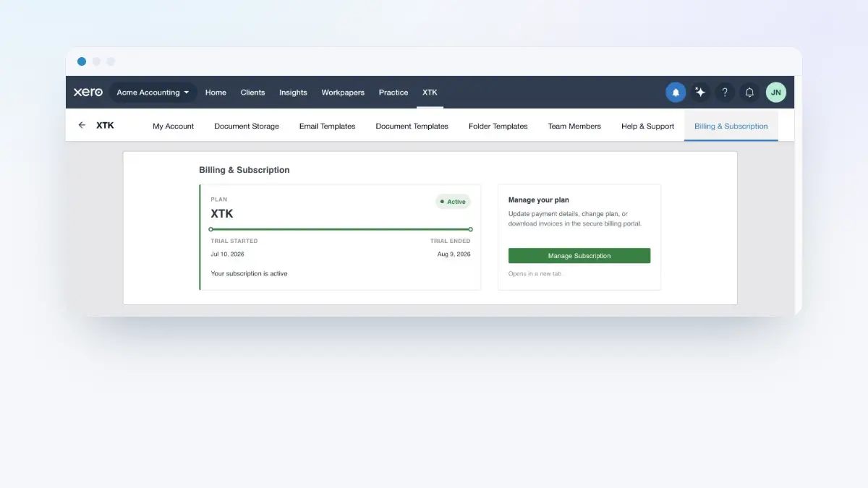Open the Insights menu item
868x488 pixels.
pyautogui.click(x=293, y=93)
